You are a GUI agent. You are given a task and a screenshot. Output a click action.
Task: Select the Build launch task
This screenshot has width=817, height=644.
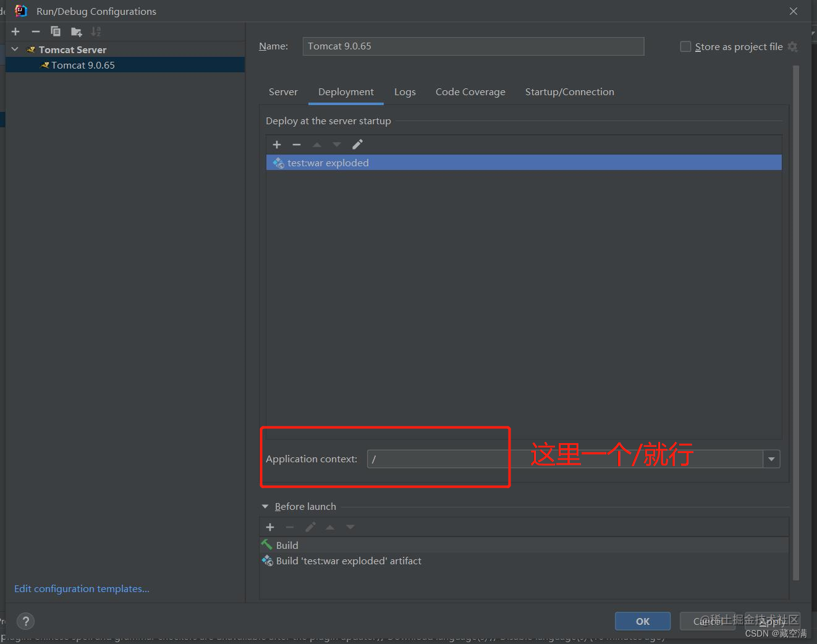click(524, 545)
